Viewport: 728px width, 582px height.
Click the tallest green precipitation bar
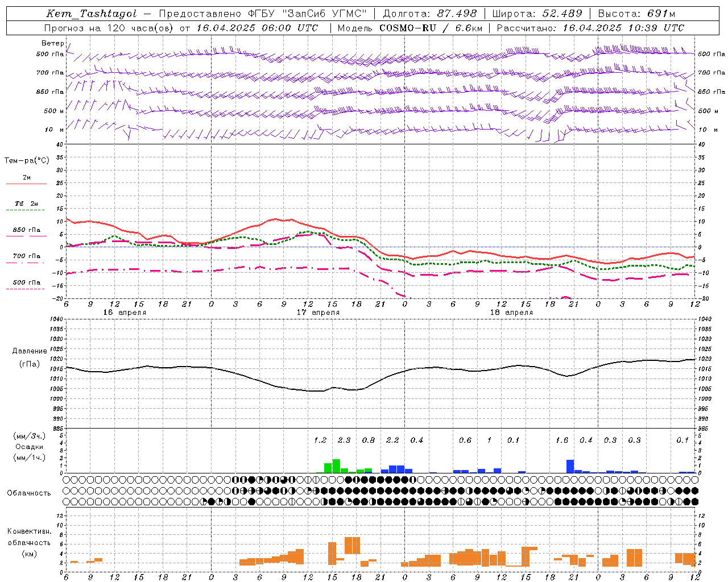click(x=336, y=466)
